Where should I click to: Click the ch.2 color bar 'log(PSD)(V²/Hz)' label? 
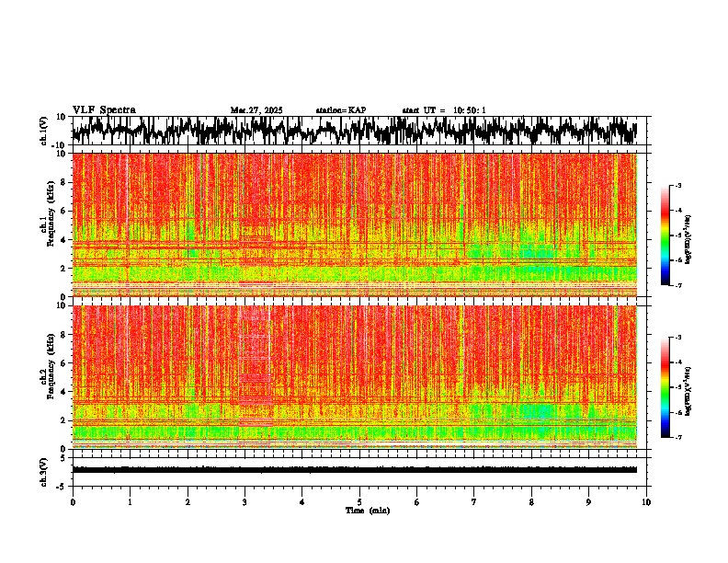[688, 391]
